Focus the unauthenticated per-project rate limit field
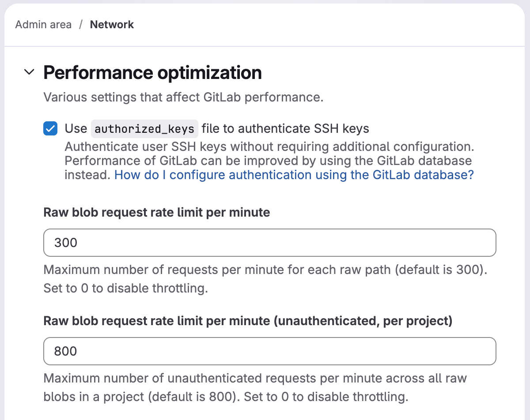 269,351
